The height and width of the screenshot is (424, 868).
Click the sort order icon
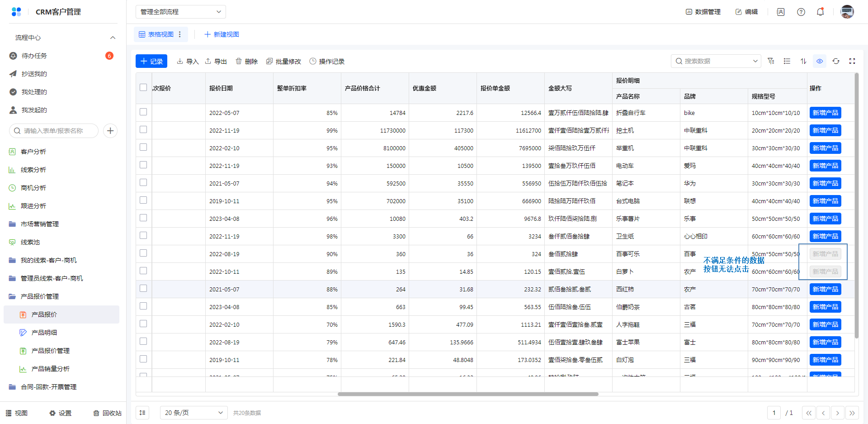pyautogui.click(x=803, y=61)
